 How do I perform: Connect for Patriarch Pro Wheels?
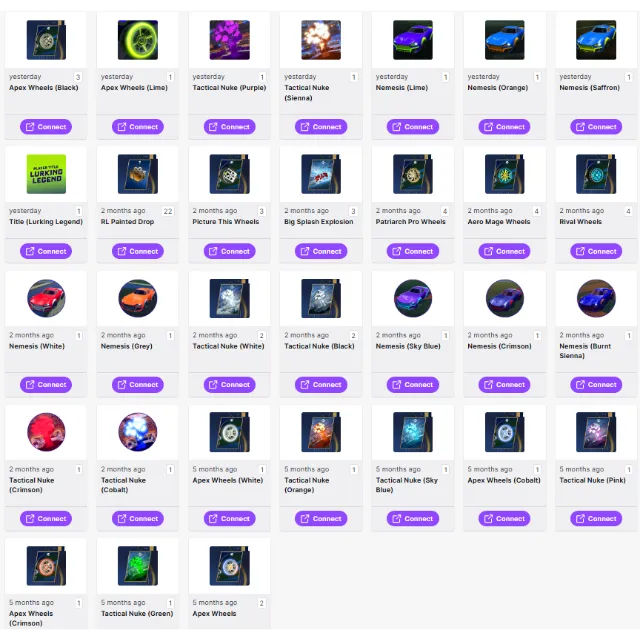coord(413,251)
